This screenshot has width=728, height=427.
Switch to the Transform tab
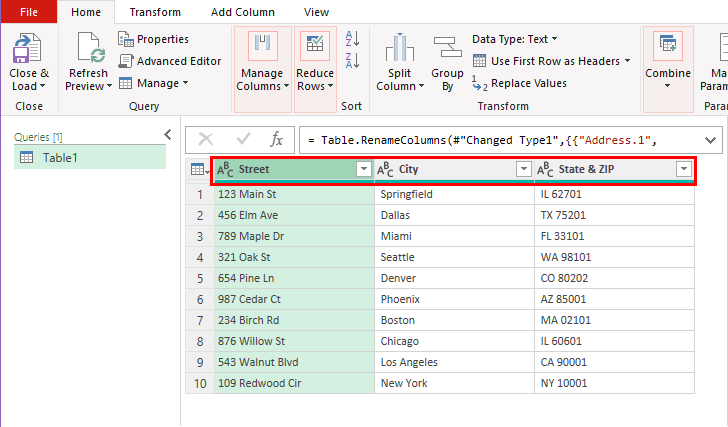click(x=155, y=12)
